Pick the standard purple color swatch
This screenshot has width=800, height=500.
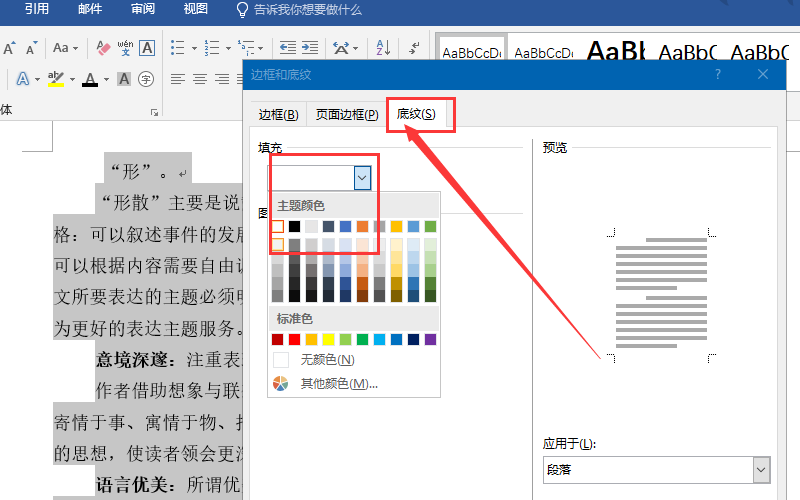pyautogui.click(x=431, y=339)
